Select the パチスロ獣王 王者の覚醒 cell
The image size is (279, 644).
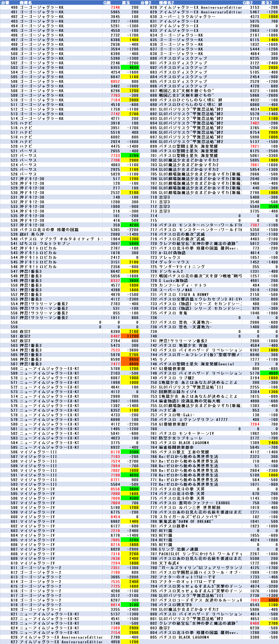click(x=200, y=452)
